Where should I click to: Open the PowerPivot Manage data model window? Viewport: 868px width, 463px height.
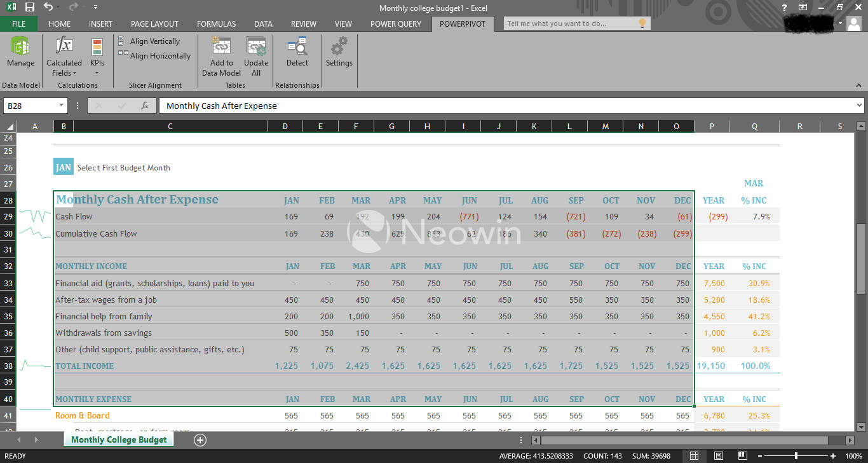click(20, 53)
